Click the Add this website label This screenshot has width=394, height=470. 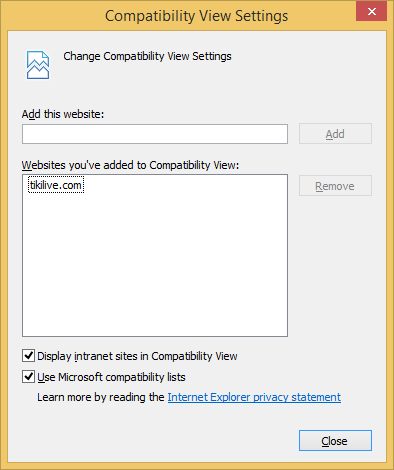click(63, 114)
